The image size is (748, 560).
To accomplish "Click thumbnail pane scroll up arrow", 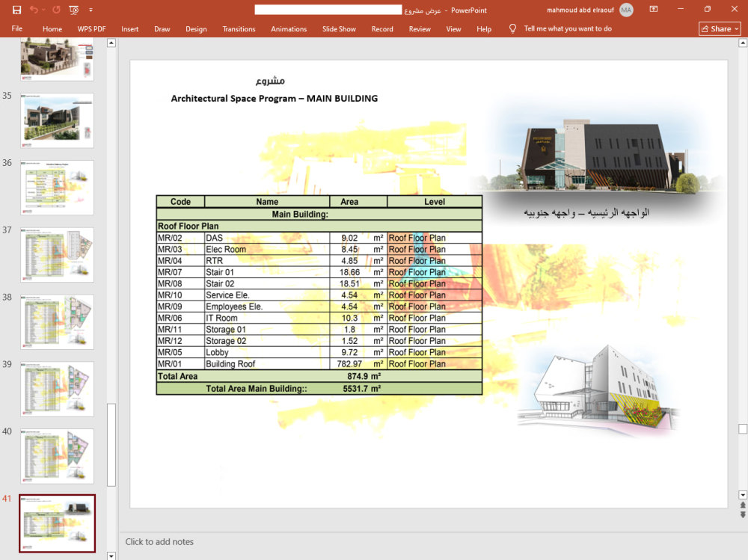I will tap(111, 43).
